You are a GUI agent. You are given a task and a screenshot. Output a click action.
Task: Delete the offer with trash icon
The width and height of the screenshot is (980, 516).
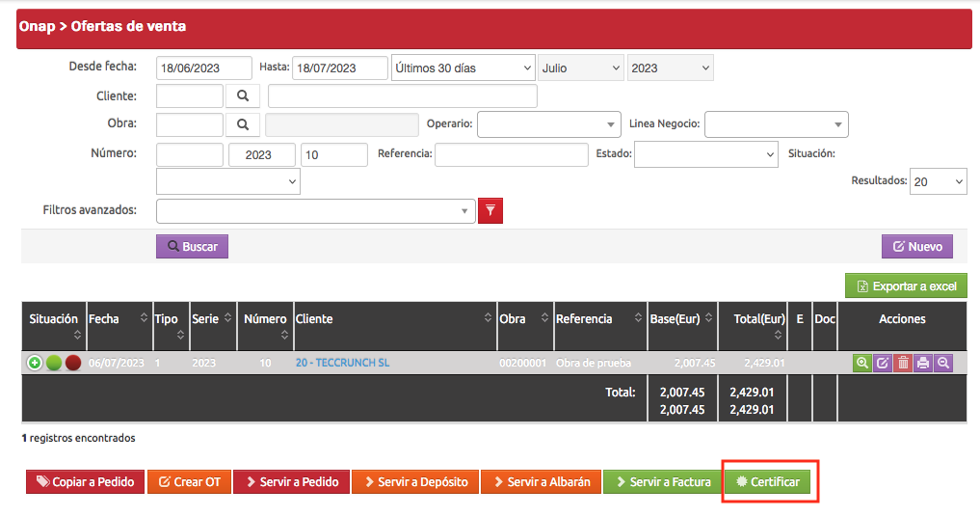pyautogui.click(x=903, y=363)
